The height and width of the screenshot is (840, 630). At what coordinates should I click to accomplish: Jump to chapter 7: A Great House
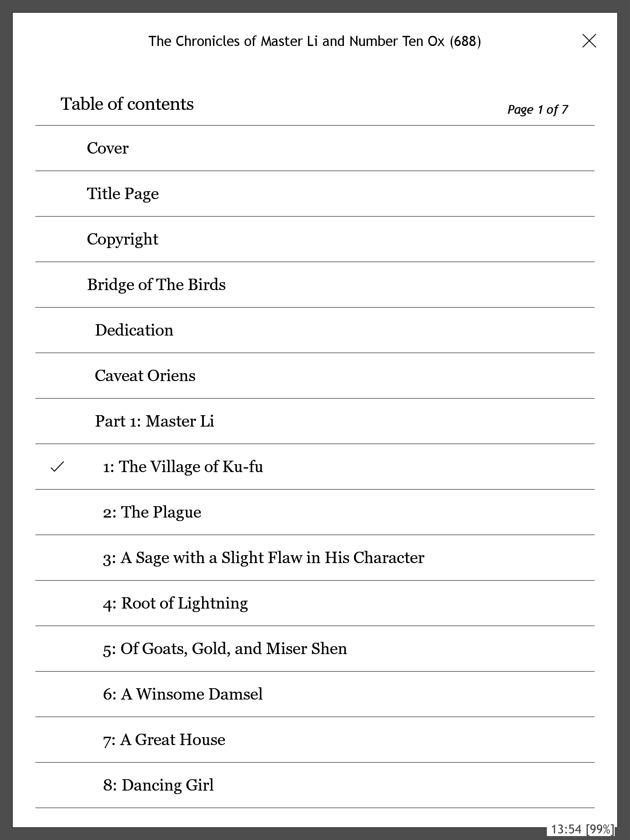(164, 740)
